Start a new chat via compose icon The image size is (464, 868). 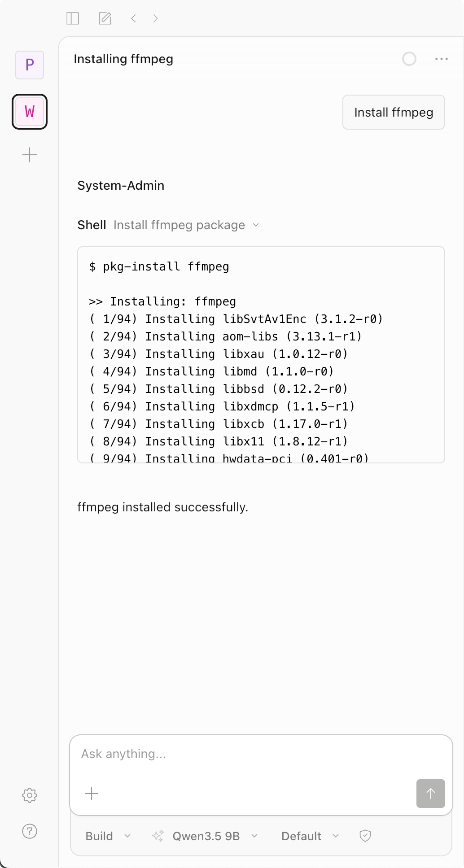(105, 18)
